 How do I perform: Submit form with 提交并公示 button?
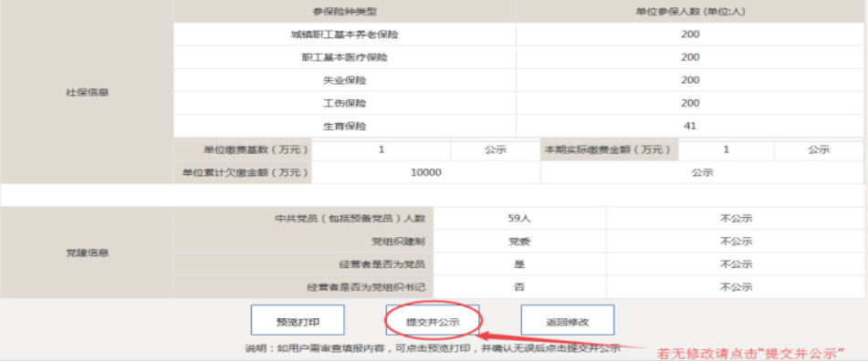pos(433,320)
